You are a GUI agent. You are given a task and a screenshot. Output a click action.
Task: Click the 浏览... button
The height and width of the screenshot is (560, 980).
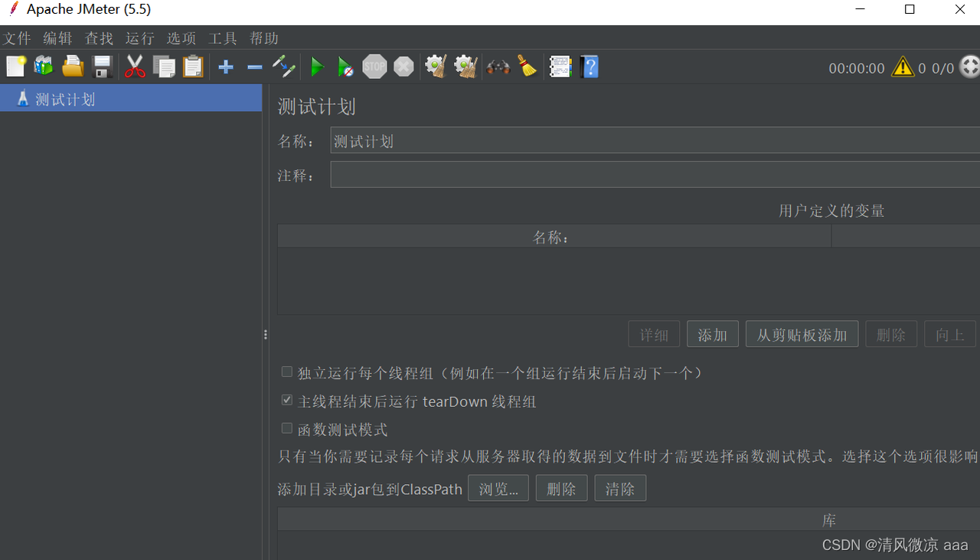click(498, 489)
